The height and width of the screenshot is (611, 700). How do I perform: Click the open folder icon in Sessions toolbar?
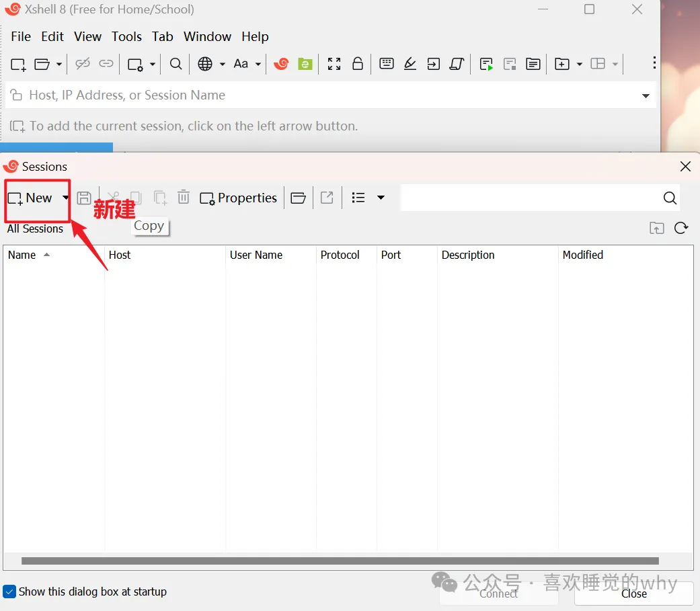coord(298,198)
